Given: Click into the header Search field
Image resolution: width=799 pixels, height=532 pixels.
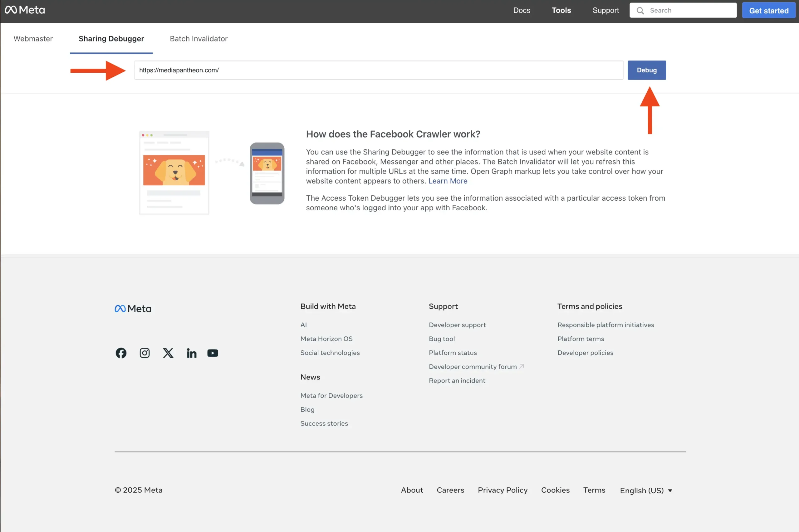Looking at the screenshot, I should click(683, 10).
